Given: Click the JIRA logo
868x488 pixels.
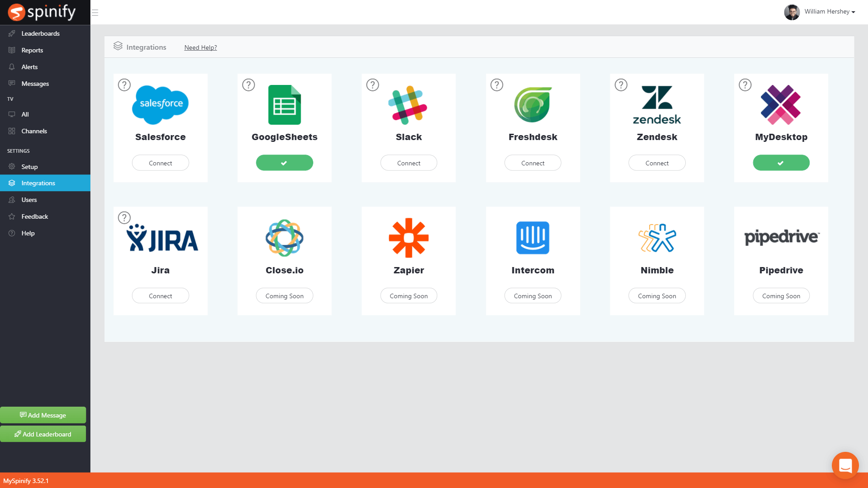Looking at the screenshot, I should [162, 238].
